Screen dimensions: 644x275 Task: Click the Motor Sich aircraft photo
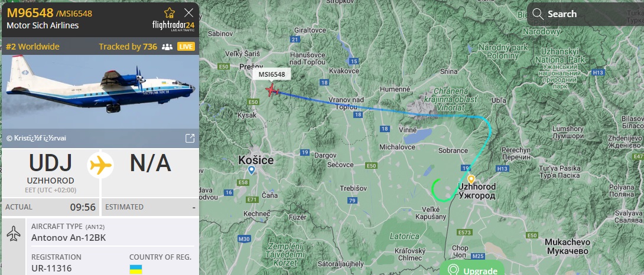pos(100,92)
